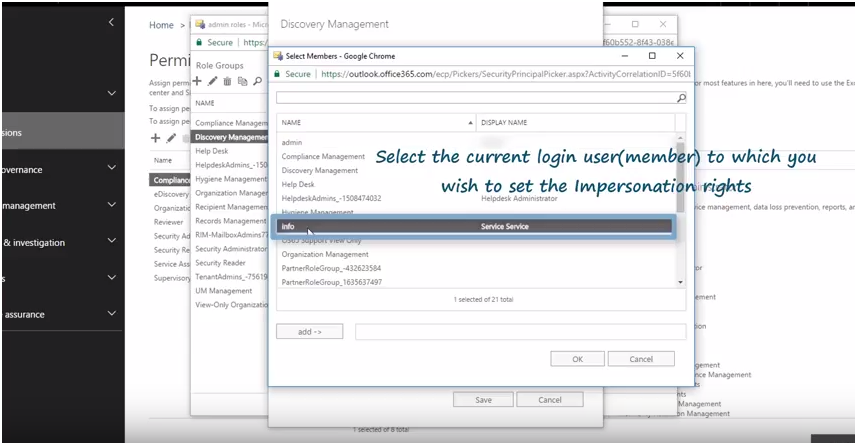Viewport: 855px width, 443px height.
Task: Click the pencil edit icon in Role Groups toolbar
Action: click(x=213, y=81)
